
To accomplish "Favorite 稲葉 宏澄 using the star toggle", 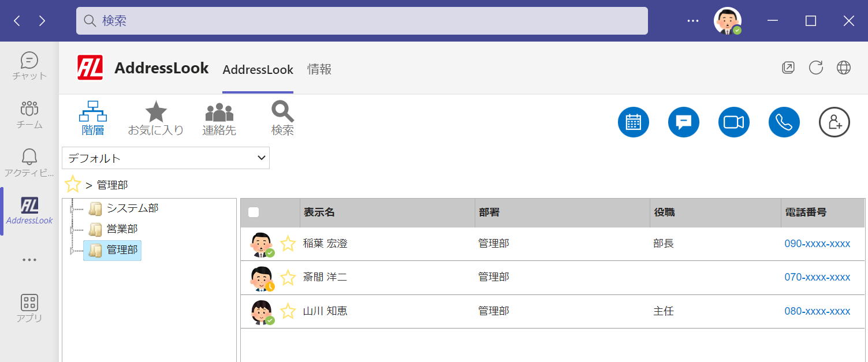I will (x=288, y=243).
